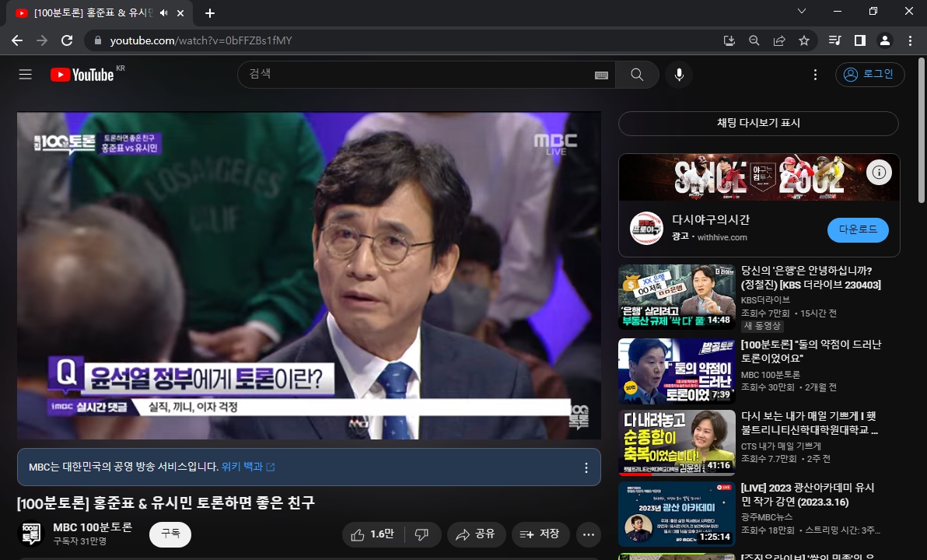The image size is (927, 560).
Task: Click the magnifier search button
Action: (637, 75)
